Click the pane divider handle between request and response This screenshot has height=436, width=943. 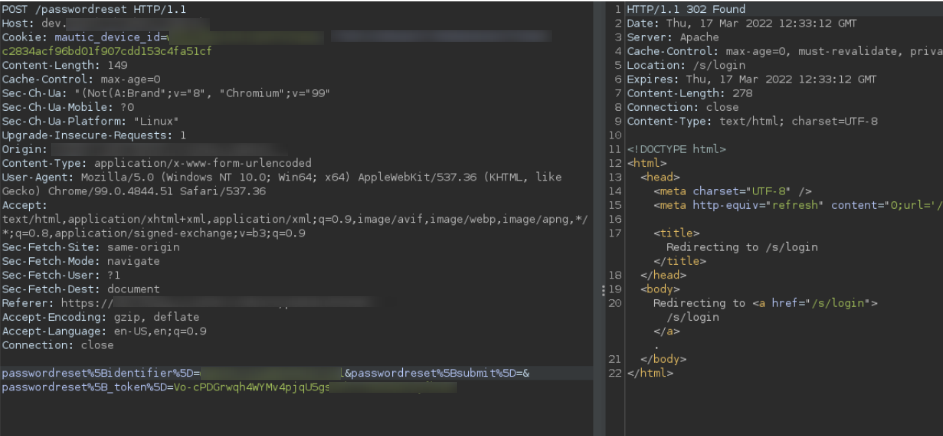603,290
